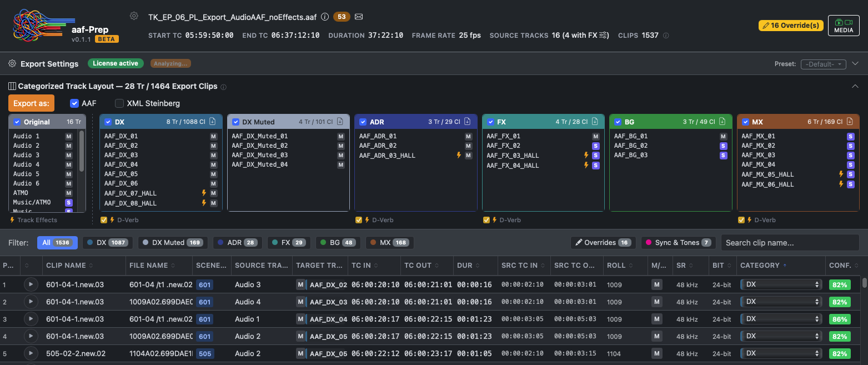The height and width of the screenshot is (365, 868).
Task: Click the S badge on AAF_BG_02
Action: click(x=723, y=146)
